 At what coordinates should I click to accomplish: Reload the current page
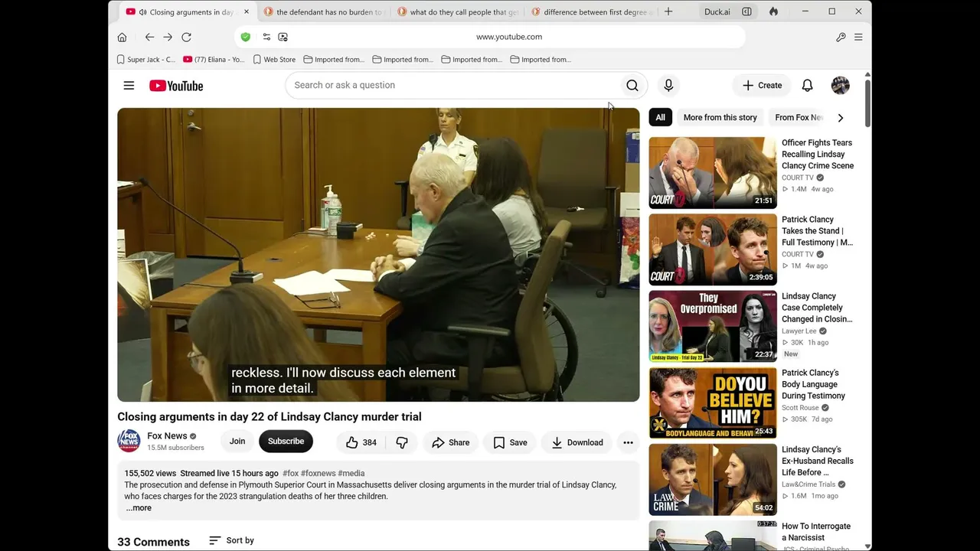[186, 37]
